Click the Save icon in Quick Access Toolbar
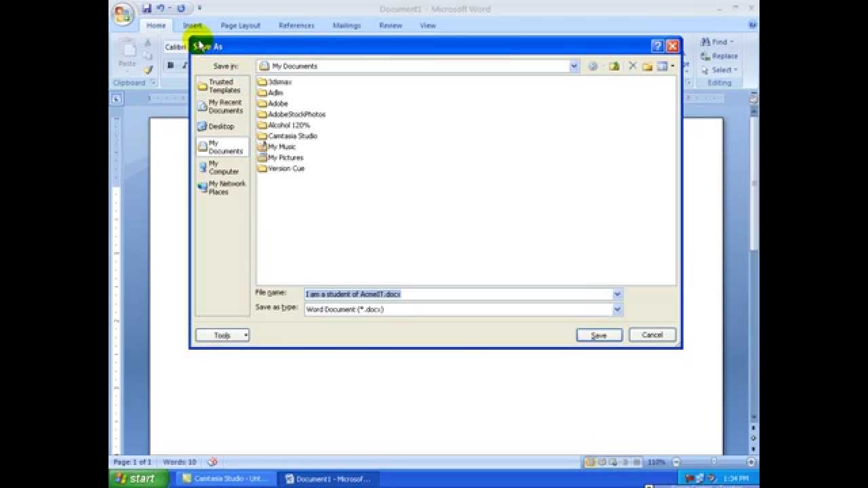 pos(147,9)
